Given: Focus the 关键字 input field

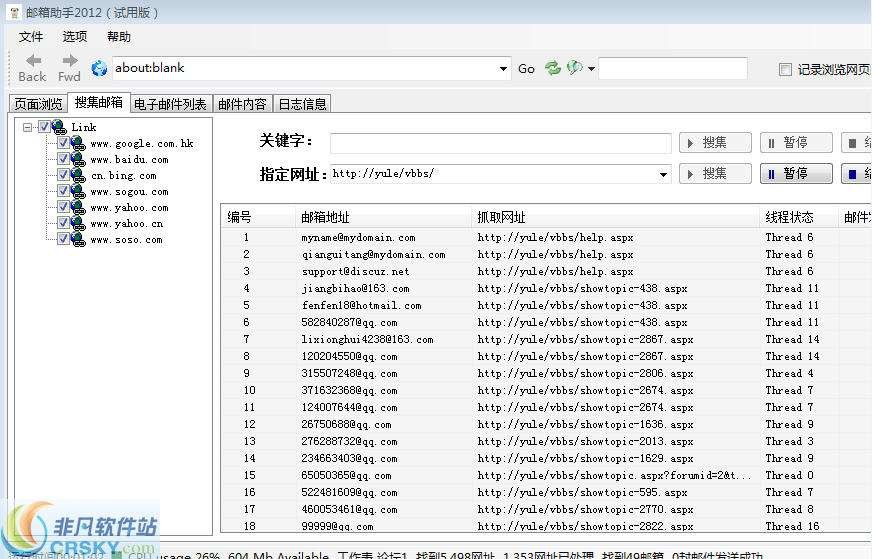Looking at the screenshot, I should point(501,143).
